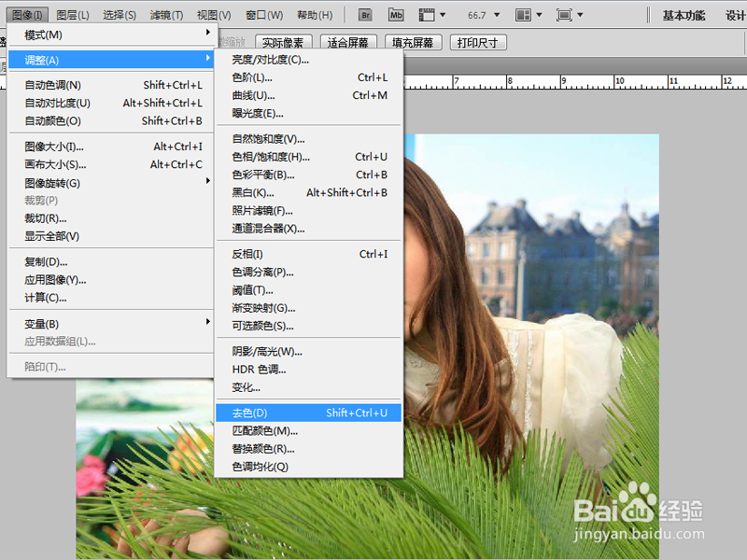Choose 显示全部(V) from the menu
The height and width of the screenshot is (560, 747).
coord(110,236)
